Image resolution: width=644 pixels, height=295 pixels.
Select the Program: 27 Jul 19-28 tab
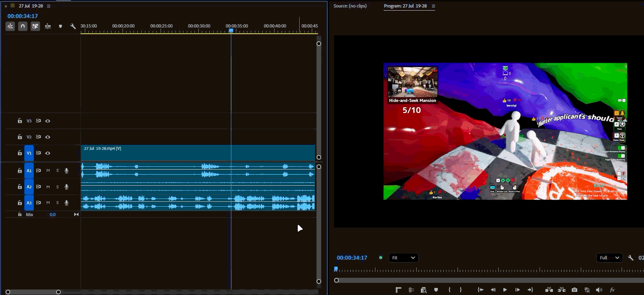pyautogui.click(x=405, y=6)
